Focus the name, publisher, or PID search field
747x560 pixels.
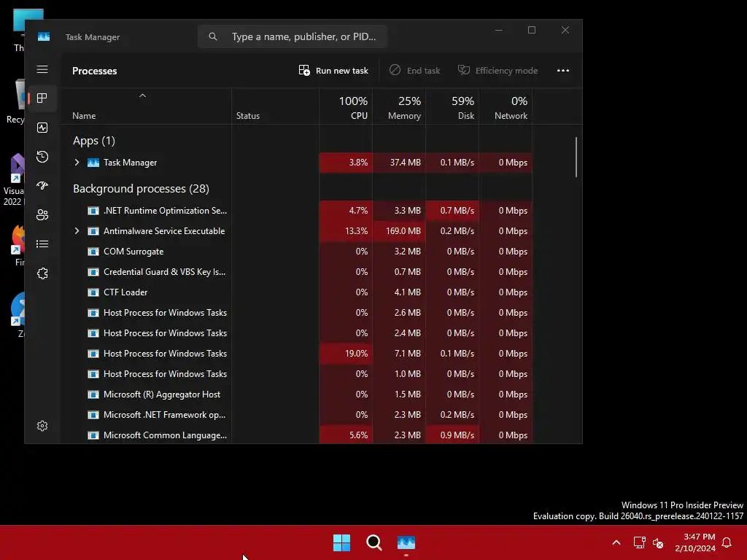(x=293, y=36)
